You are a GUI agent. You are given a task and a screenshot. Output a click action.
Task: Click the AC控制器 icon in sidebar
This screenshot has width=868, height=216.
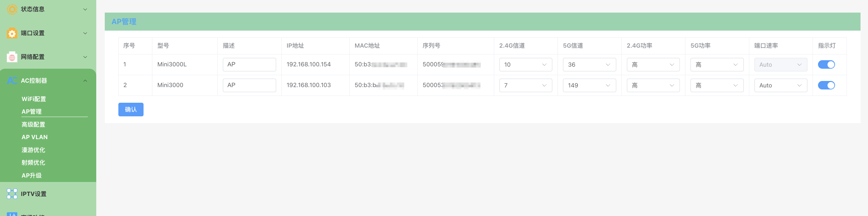tap(12, 81)
